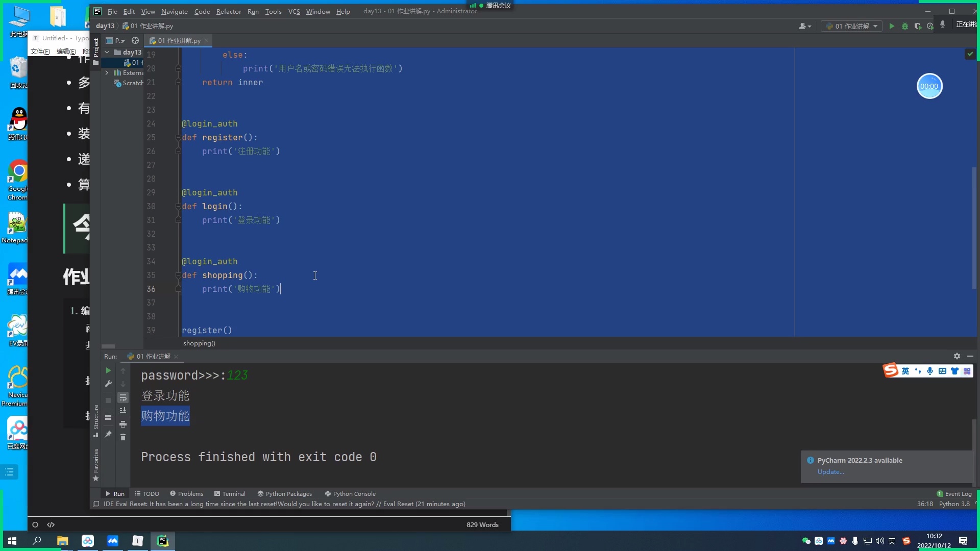The image size is (980, 551).
Task: Start debugging with the bug icon
Action: [905, 26]
